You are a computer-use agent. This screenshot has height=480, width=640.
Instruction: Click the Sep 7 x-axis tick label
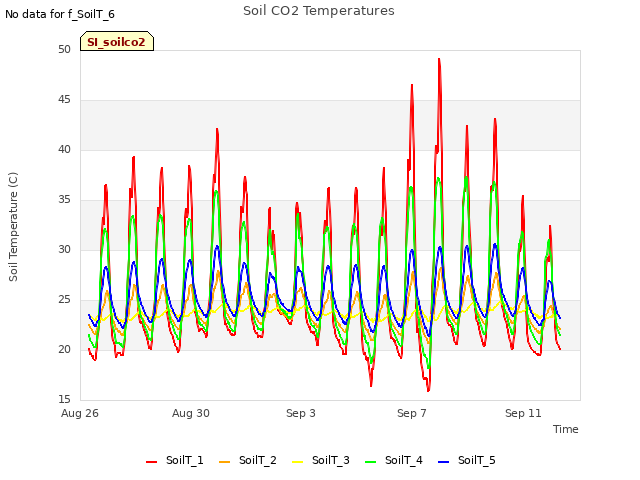pyautogui.click(x=412, y=413)
